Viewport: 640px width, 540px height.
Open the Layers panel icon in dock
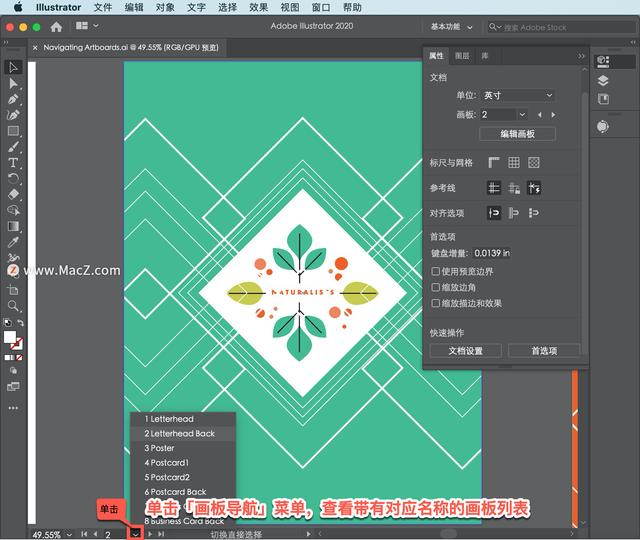click(x=603, y=81)
